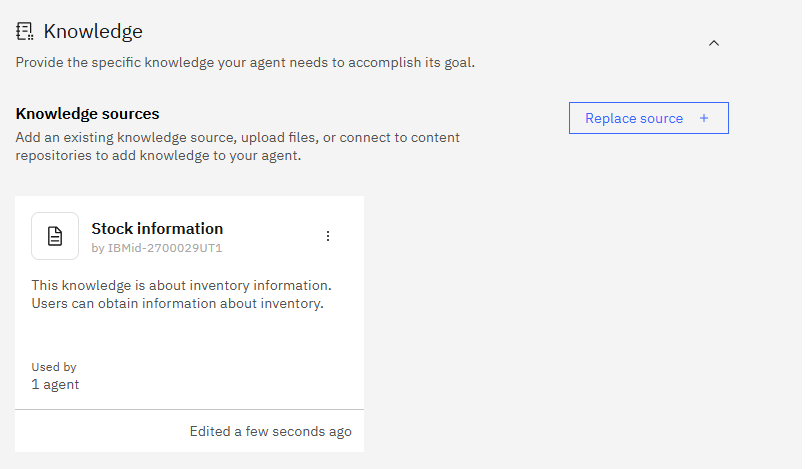
Task: Collapse the Knowledge section chevron
Action: [713, 43]
